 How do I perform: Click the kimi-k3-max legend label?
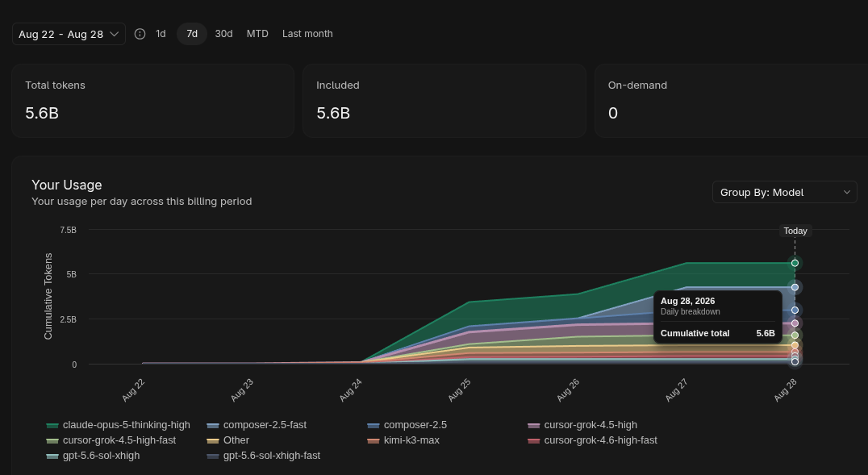[411, 440]
